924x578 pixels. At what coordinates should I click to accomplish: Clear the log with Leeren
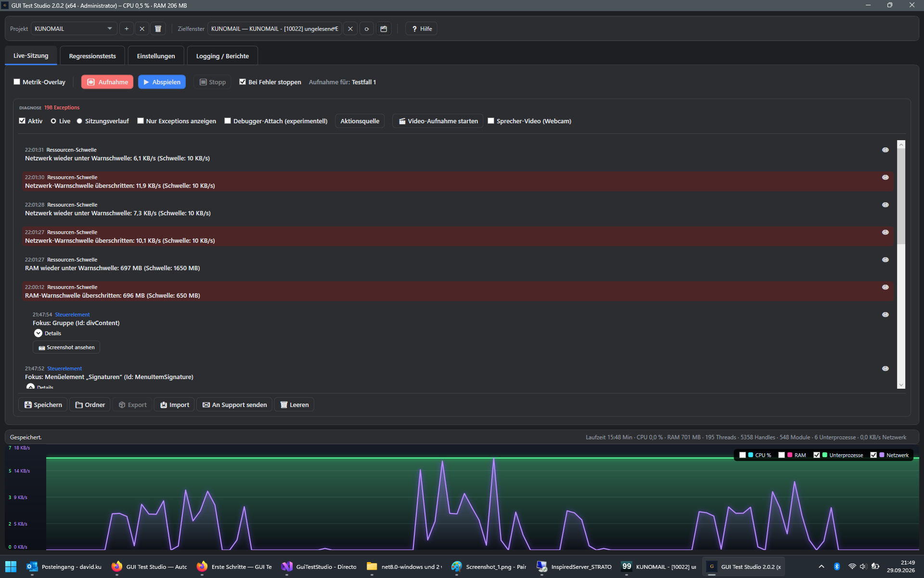(294, 405)
